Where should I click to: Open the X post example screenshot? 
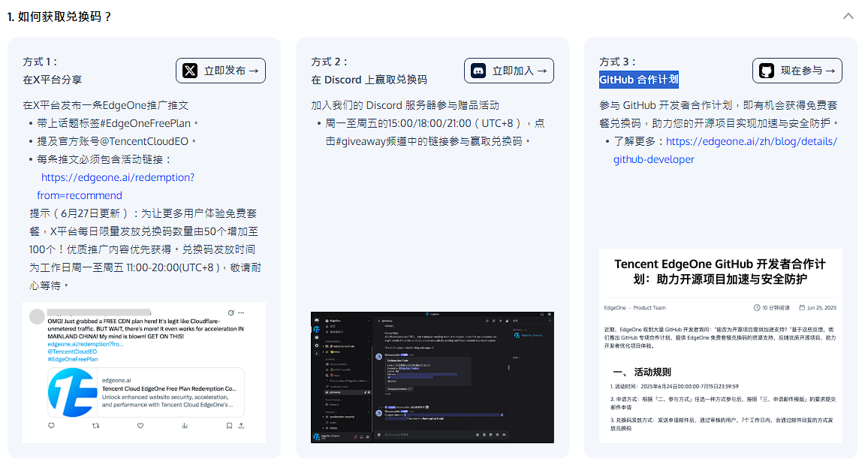144,373
